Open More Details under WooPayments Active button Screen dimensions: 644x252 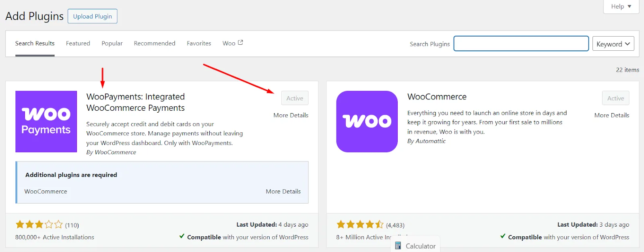(291, 115)
